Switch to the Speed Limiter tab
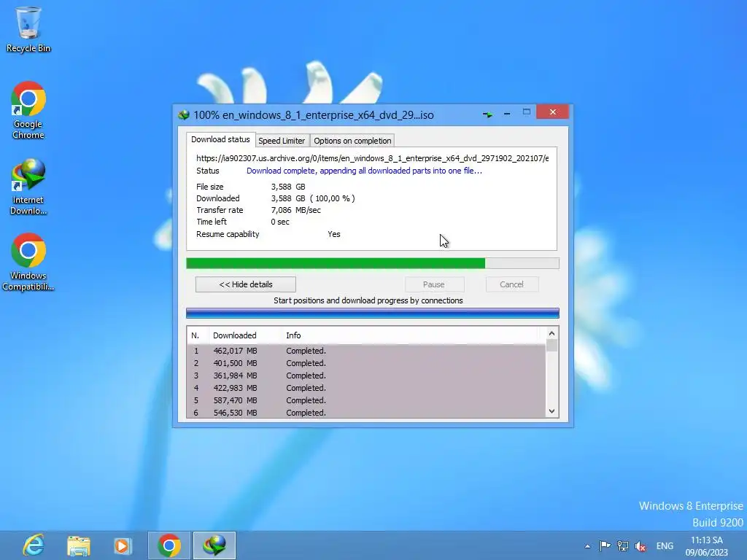The image size is (747, 560). [282, 141]
